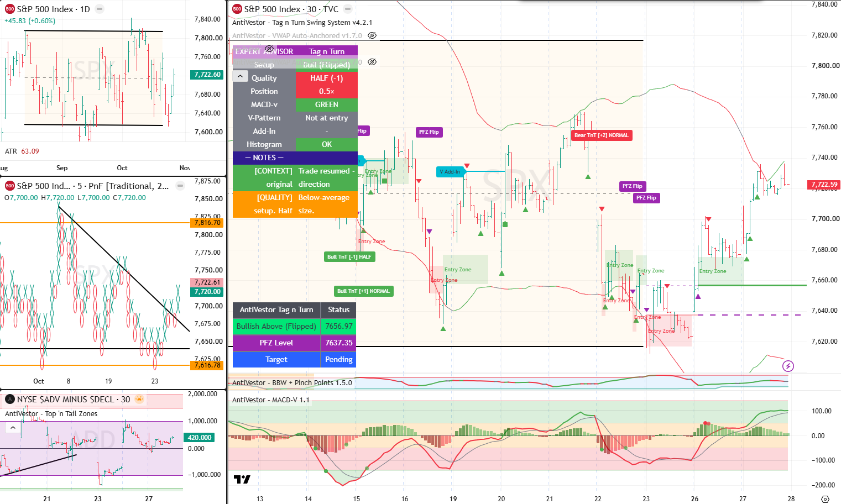This screenshot has width=841, height=504.
Task: Click the S&P 500 logo in the 1D chart
Action: coord(10,9)
